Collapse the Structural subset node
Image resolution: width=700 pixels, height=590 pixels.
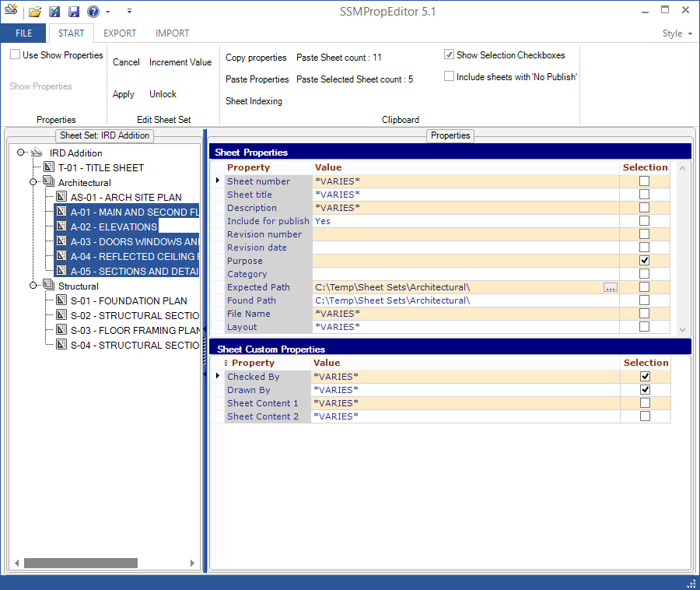coord(33,286)
